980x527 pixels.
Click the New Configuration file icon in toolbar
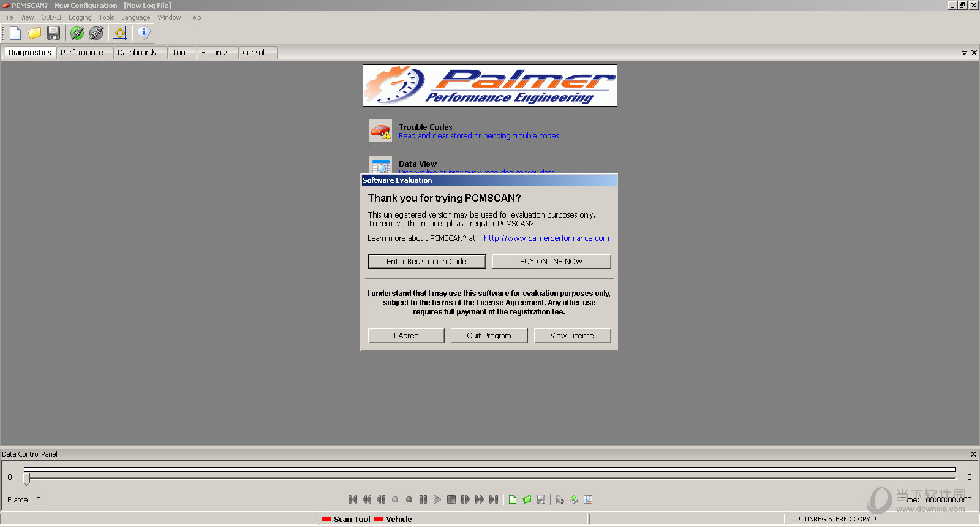pyautogui.click(x=15, y=33)
